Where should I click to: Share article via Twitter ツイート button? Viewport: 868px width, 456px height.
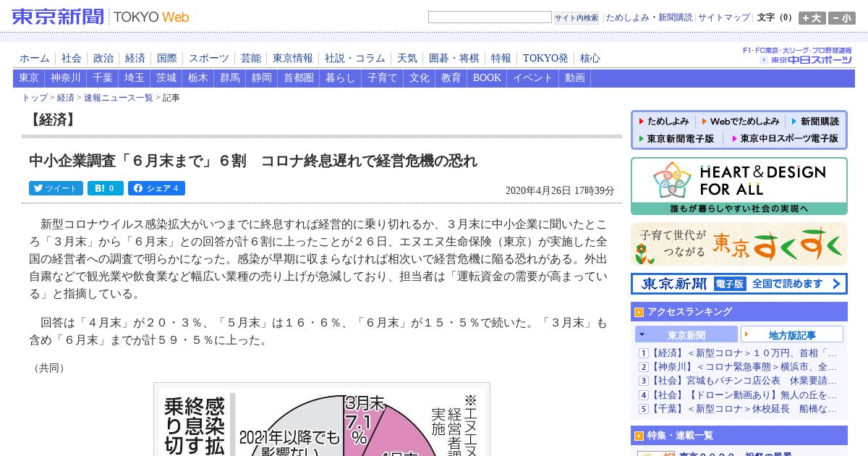[x=56, y=188]
